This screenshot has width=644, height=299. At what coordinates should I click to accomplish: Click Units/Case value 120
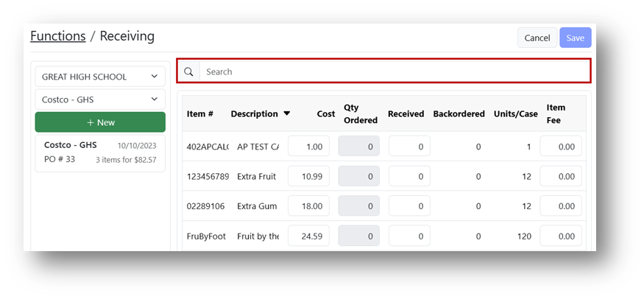pos(525,236)
